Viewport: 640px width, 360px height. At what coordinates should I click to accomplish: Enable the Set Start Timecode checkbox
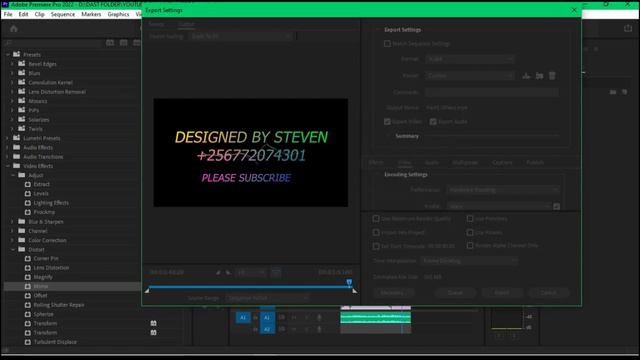coord(376,246)
